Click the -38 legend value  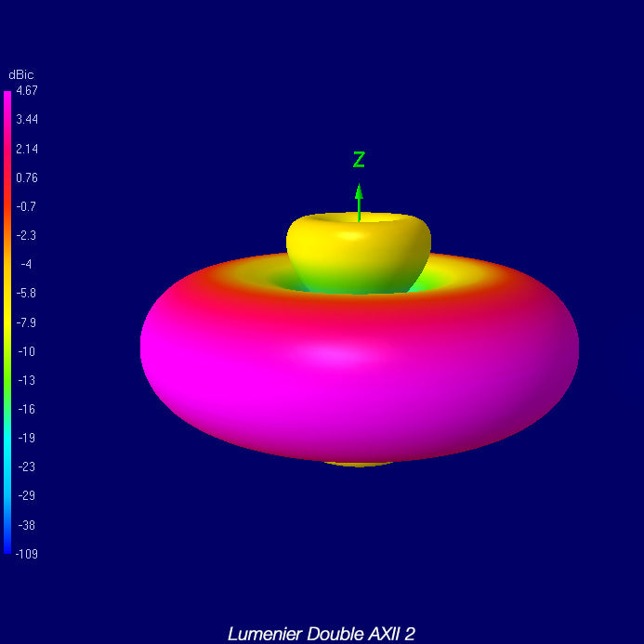coord(26,525)
